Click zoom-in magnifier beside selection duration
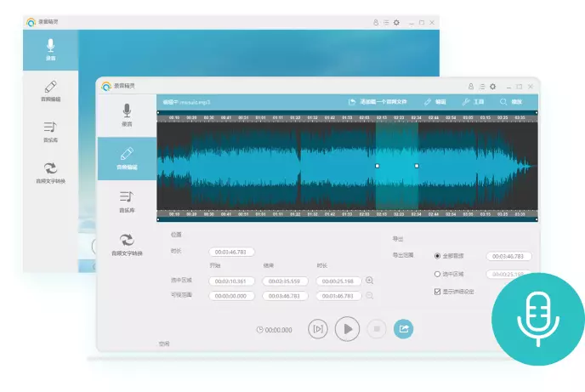 pos(370,281)
